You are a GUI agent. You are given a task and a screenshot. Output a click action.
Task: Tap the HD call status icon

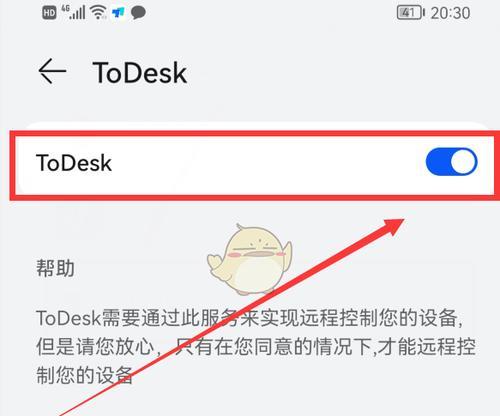[49, 13]
